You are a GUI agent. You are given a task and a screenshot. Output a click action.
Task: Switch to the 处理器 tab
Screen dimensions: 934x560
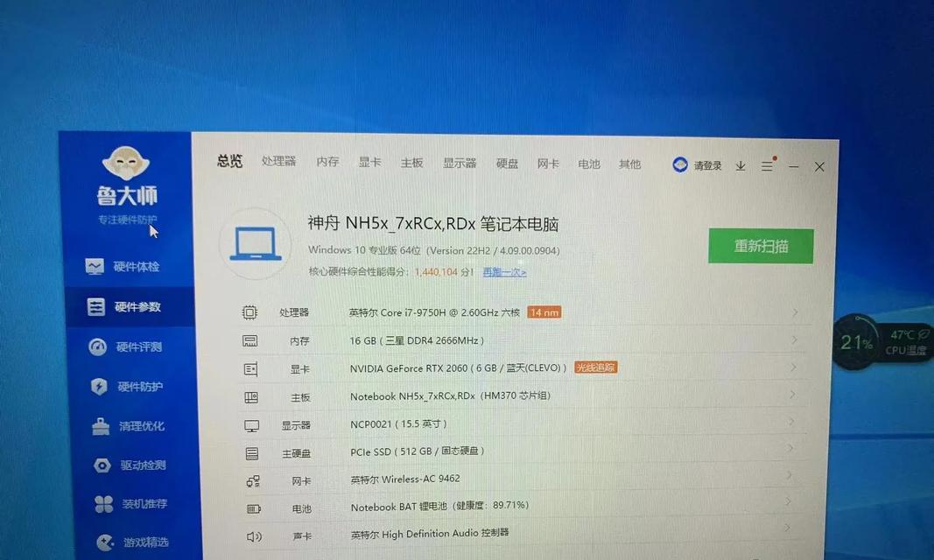pyautogui.click(x=278, y=161)
